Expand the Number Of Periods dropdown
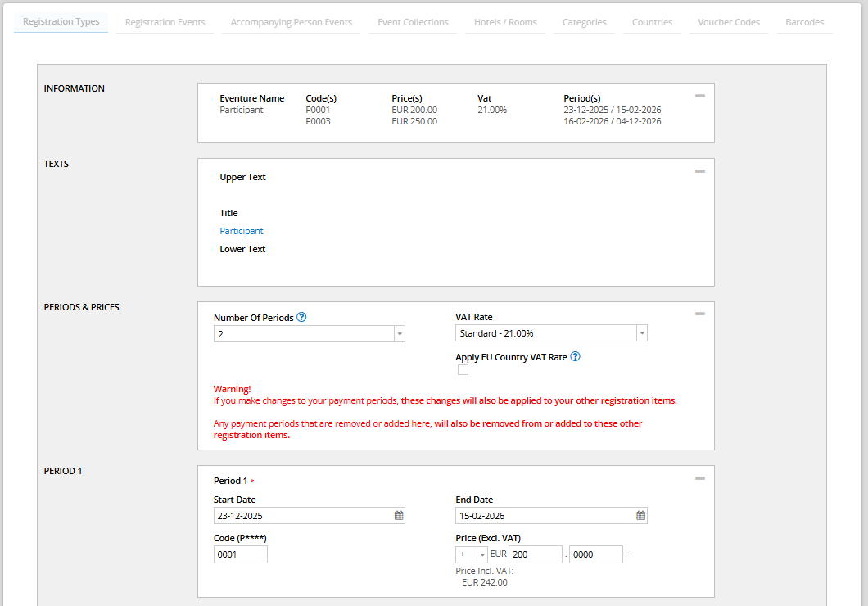Screen dimensions: 868x606 tap(399, 334)
